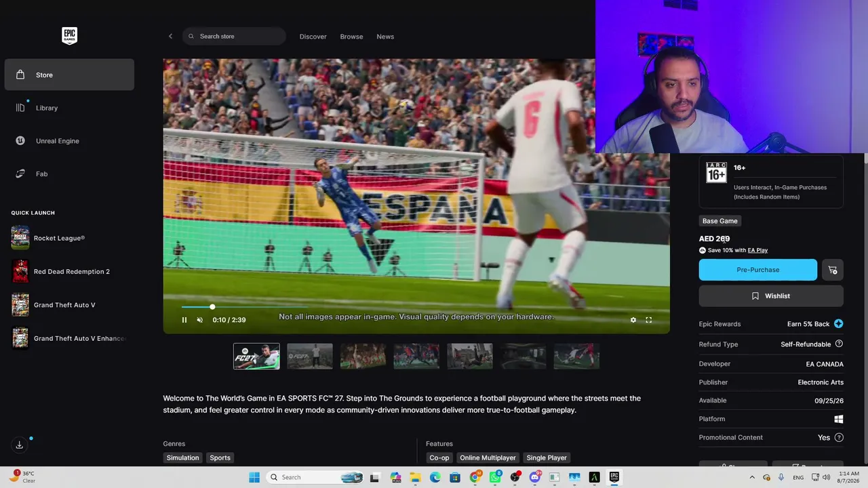868x488 pixels.
Task: Open Microsoft Edge from the taskbar
Action: point(435,477)
